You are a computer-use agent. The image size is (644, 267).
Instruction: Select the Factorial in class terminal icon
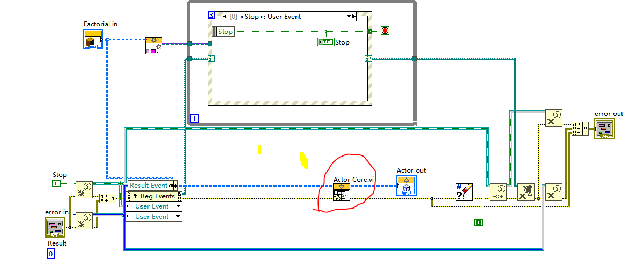point(92,39)
